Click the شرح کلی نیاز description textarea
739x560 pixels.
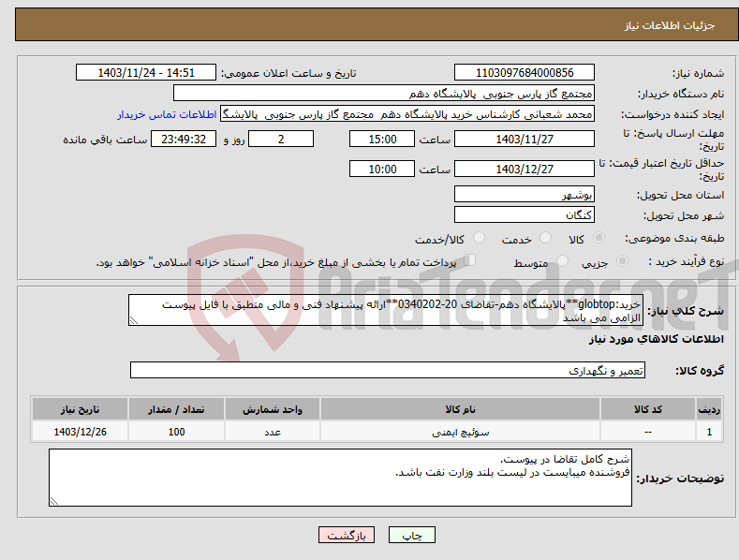(x=386, y=310)
